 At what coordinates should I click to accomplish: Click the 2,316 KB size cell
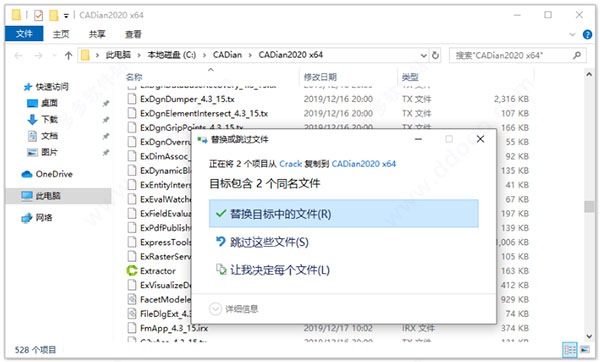pyautogui.click(x=511, y=99)
